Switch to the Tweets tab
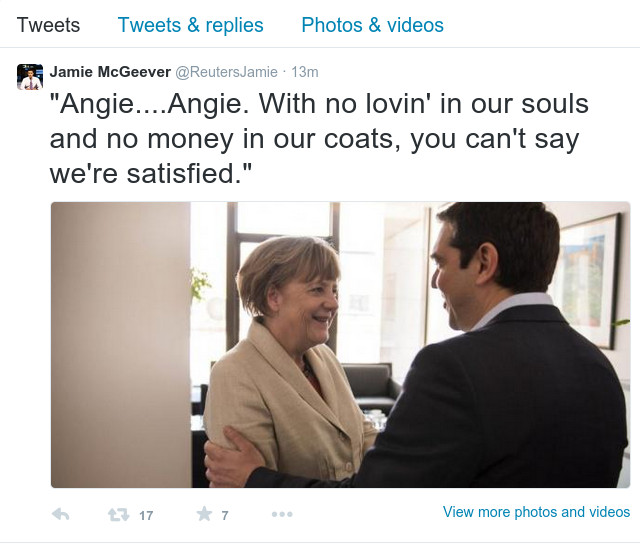This screenshot has width=640, height=551. tap(49, 25)
